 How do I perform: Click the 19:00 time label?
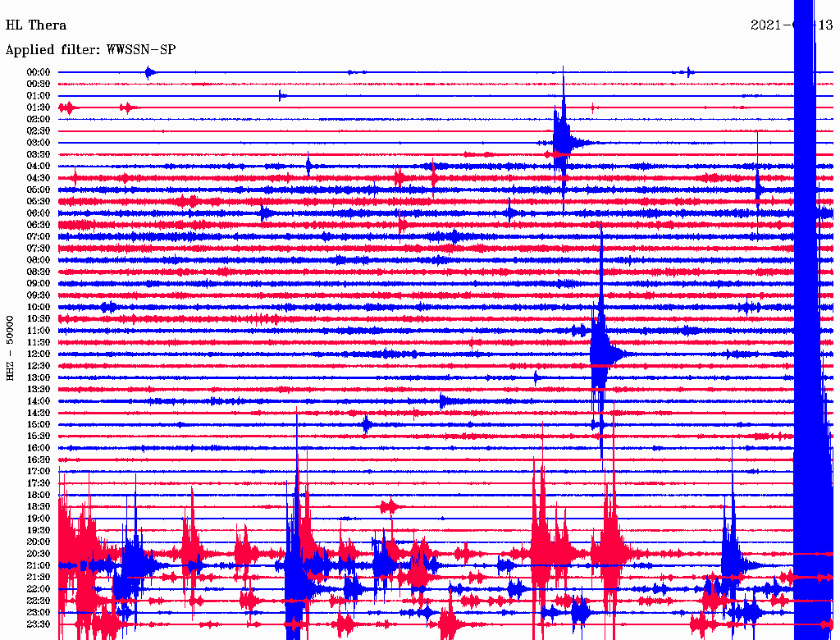click(39, 519)
